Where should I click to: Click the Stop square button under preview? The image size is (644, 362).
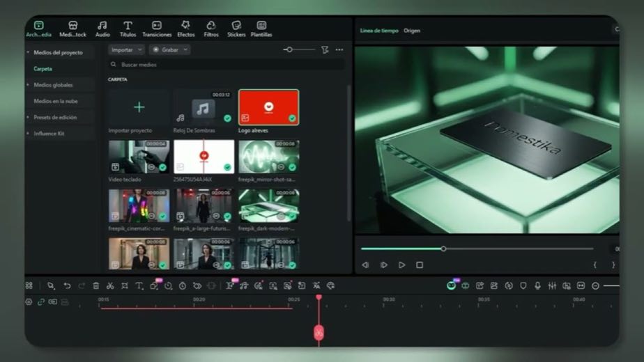(420, 265)
